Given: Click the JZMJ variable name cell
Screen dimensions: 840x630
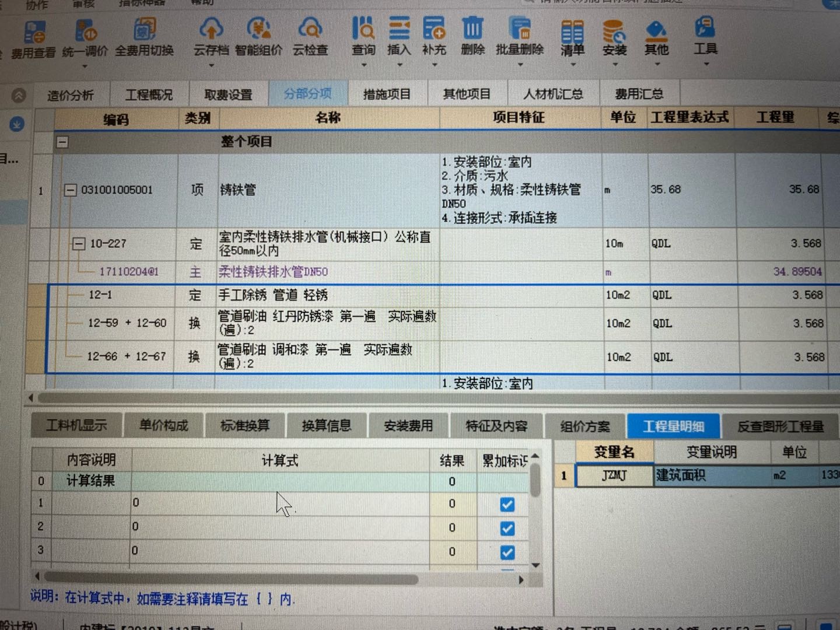Looking at the screenshot, I should [x=614, y=475].
